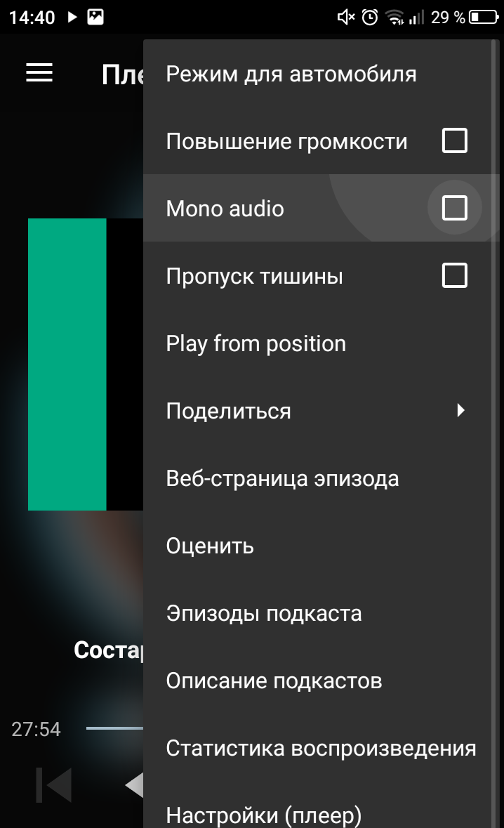
Task: Enable the Повышение громкости checkbox
Action: (454, 140)
